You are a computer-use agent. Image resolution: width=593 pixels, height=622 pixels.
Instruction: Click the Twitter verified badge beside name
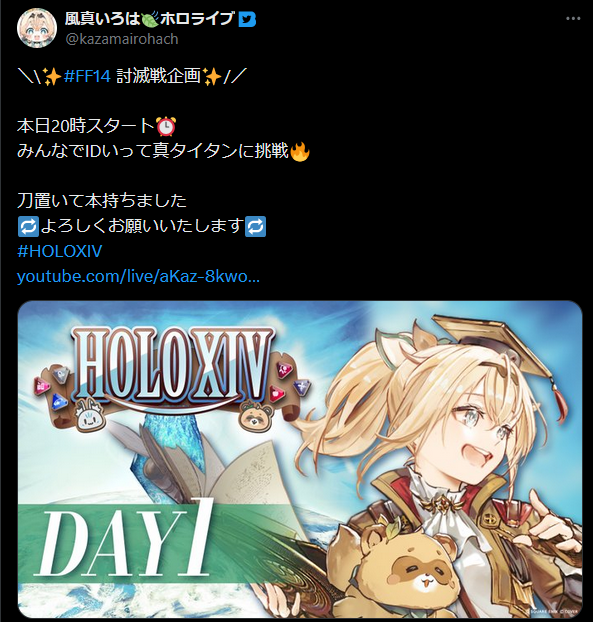247,19
